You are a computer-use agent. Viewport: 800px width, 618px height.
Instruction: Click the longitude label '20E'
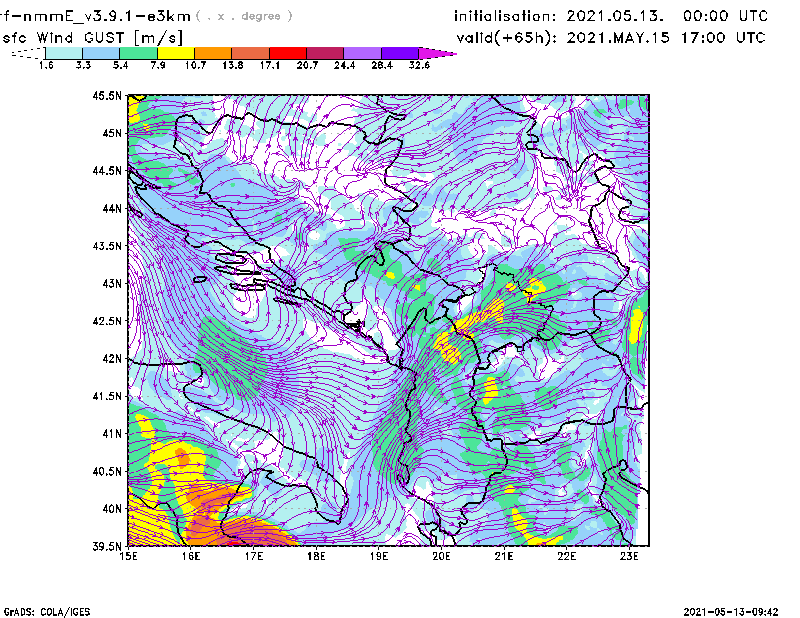[441, 556]
